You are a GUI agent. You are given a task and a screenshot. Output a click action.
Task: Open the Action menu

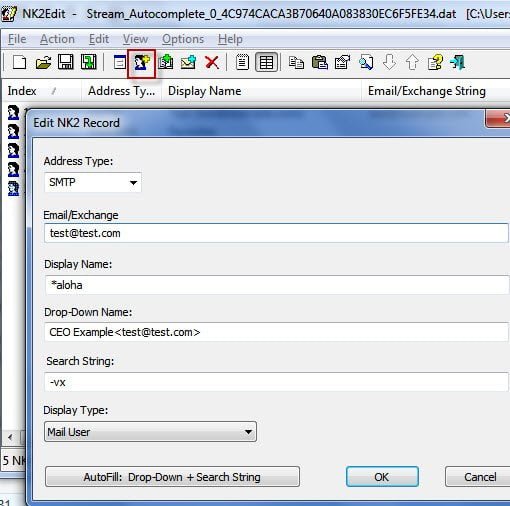57,39
